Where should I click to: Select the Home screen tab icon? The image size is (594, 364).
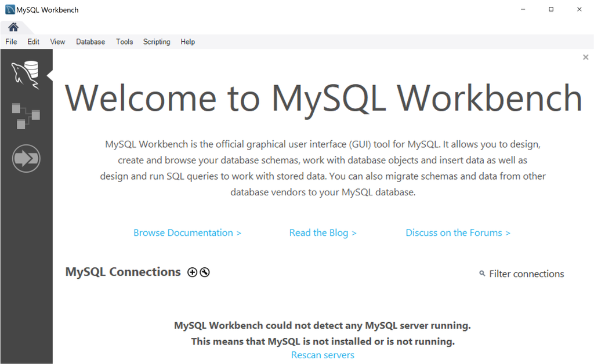(13, 27)
